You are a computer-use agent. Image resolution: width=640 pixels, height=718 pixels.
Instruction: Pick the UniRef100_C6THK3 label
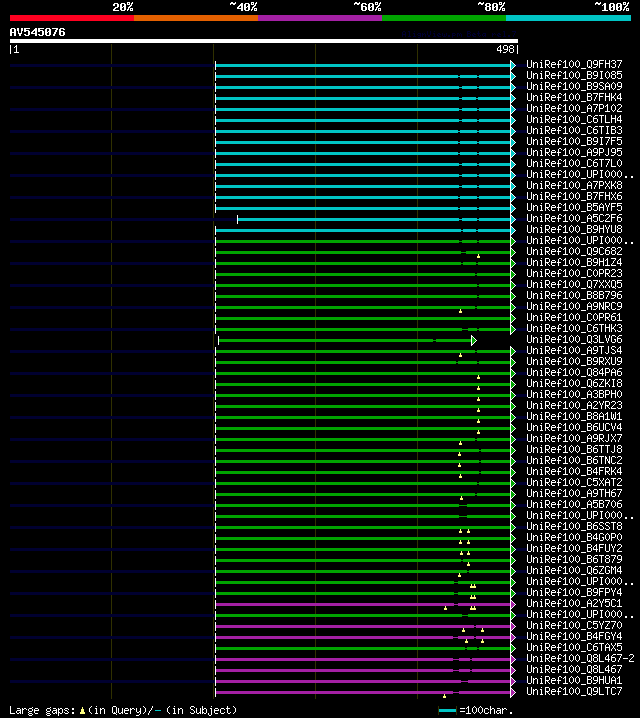(x=574, y=328)
